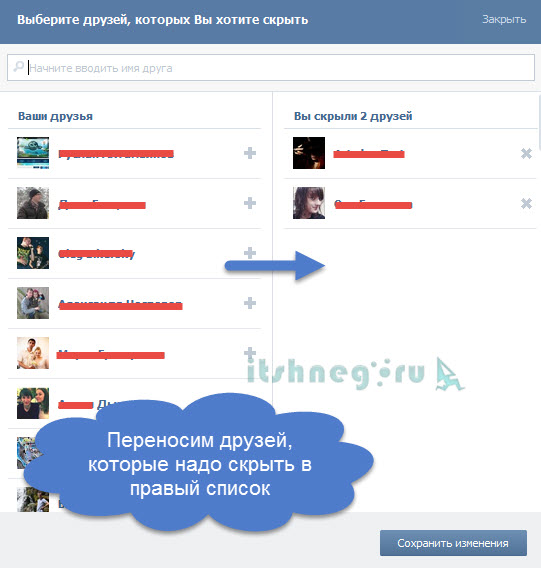Remove second hidden friend with X icon
The image size is (541, 568).
tap(526, 204)
